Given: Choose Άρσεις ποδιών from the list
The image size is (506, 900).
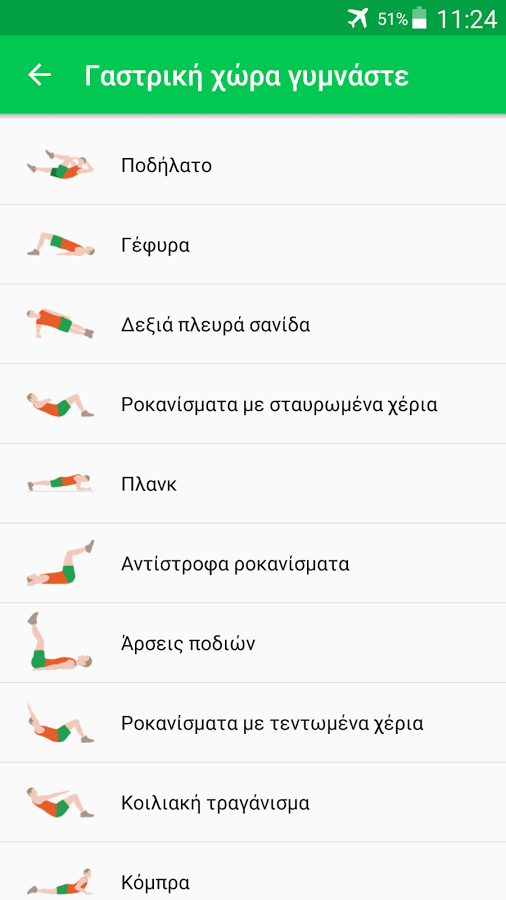Looking at the screenshot, I should [253, 643].
